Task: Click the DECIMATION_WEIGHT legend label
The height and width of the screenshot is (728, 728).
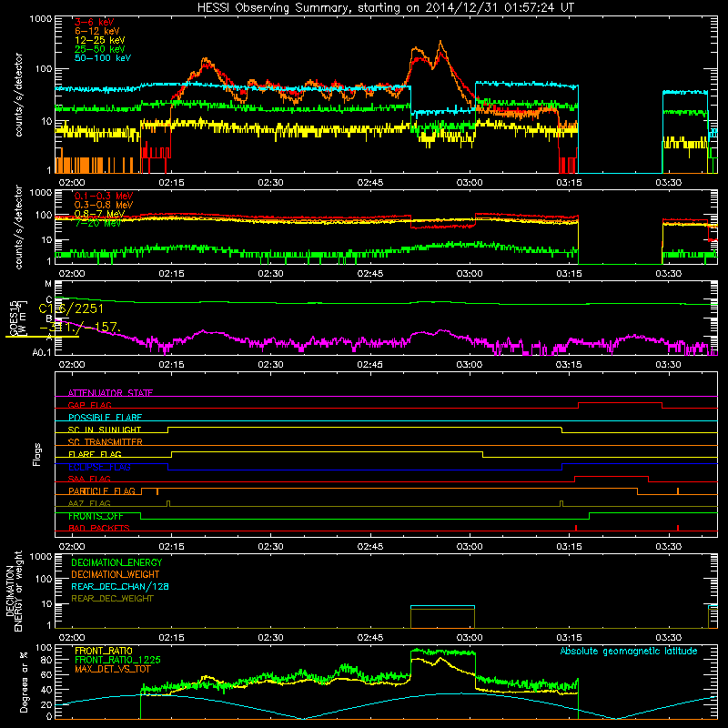Action: 116,574
